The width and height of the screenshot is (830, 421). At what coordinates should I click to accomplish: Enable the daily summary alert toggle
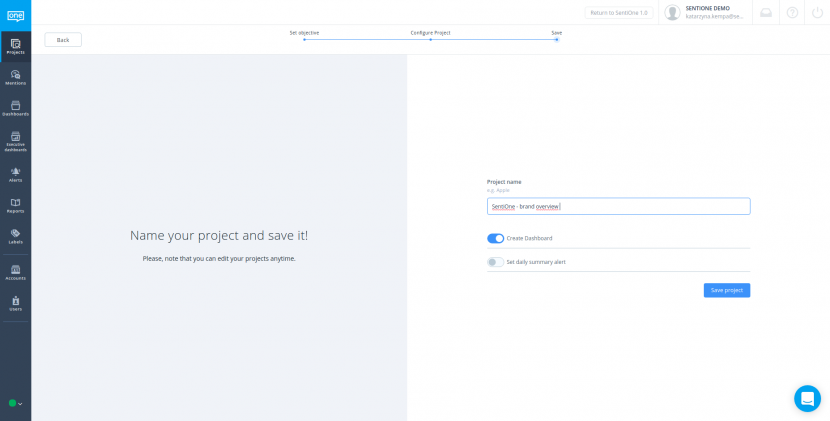coord(495,262)
